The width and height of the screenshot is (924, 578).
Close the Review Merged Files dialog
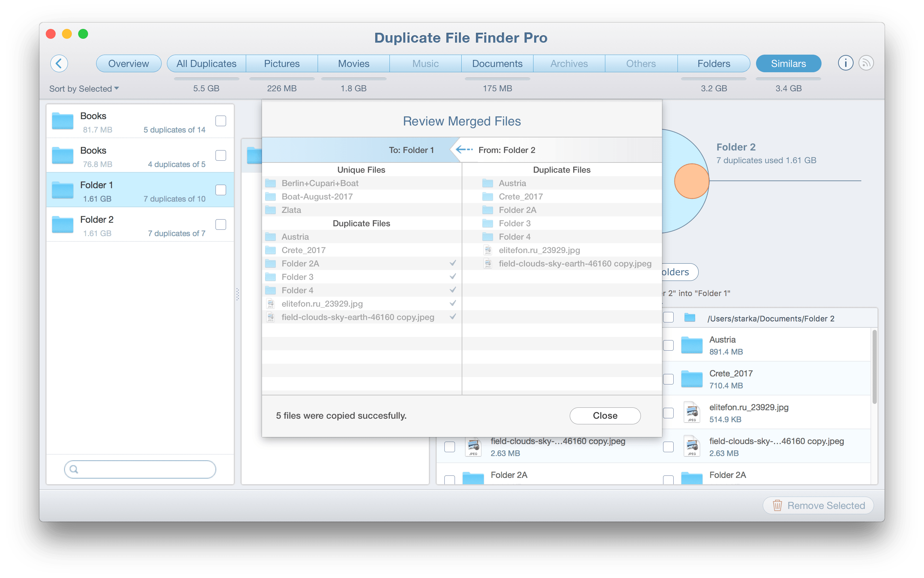(605, 416)
